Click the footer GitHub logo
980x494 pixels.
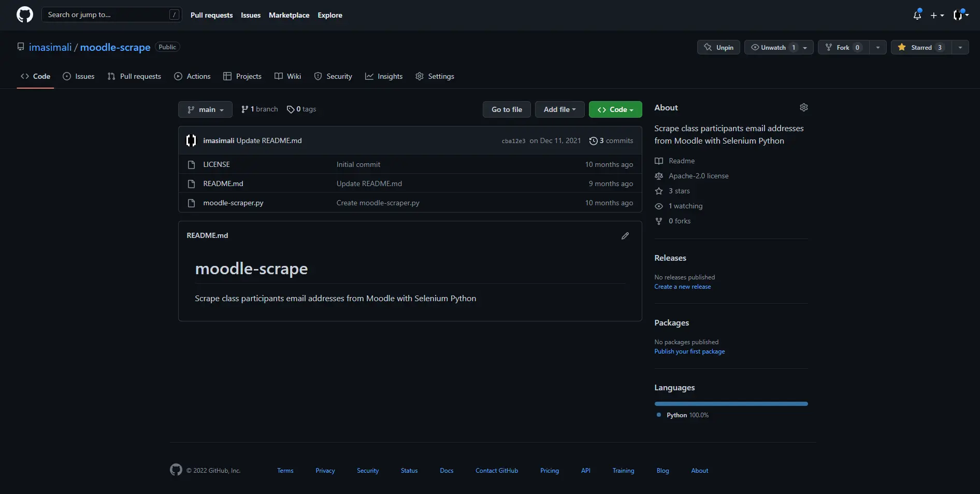pyautogui.click(x=176, y=470)
